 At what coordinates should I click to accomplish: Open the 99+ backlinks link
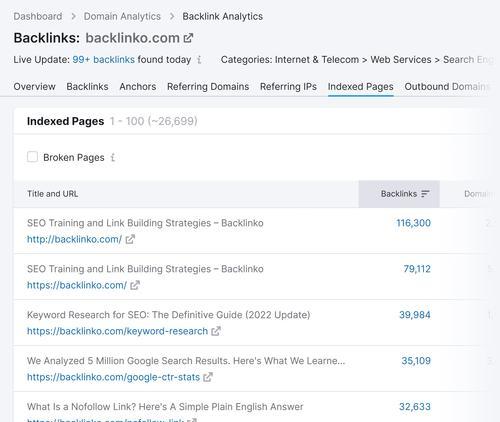[104, 60]
